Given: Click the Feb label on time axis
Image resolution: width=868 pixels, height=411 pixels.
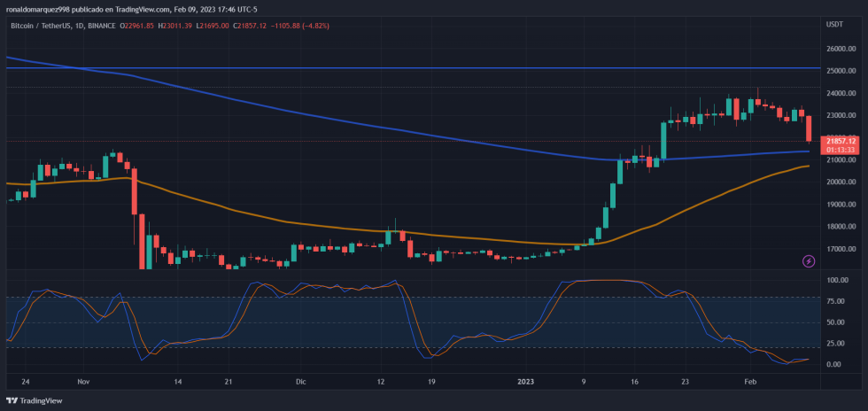Looking at the screenshot, I should (x=750, y=382).
